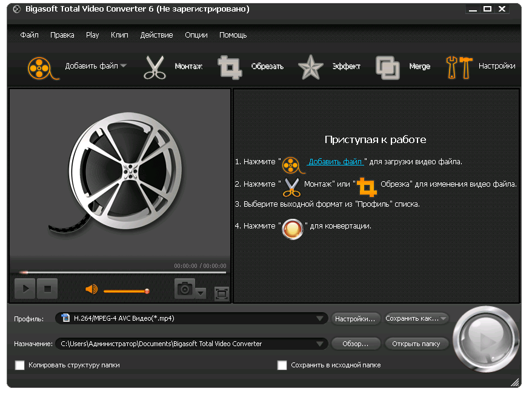Image resolution: width=532 pixels, height=394 pixels.
Task: Click the Приступая к работе heading
Action: click(375, 139)
